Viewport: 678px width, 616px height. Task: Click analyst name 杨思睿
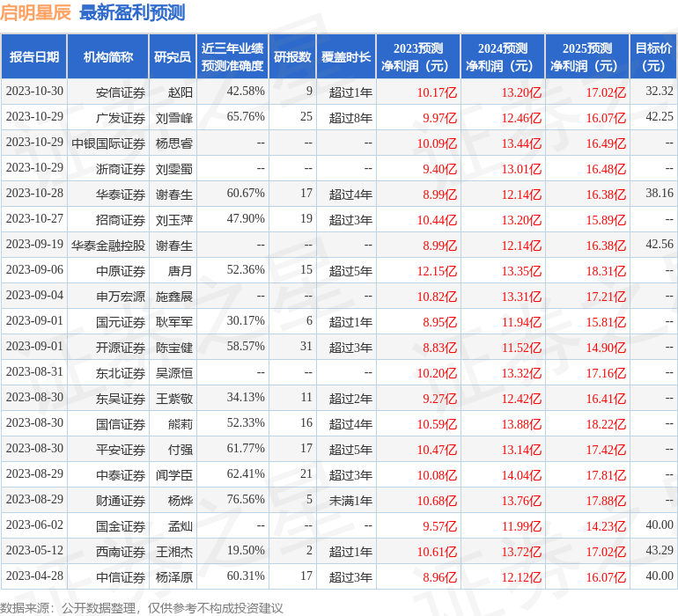tap(174, 143)
